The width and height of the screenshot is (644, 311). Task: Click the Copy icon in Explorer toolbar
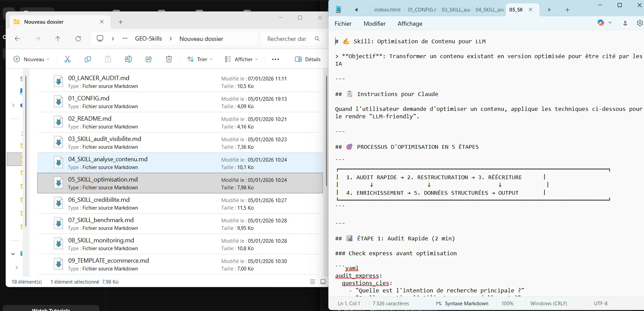point(88,59)
